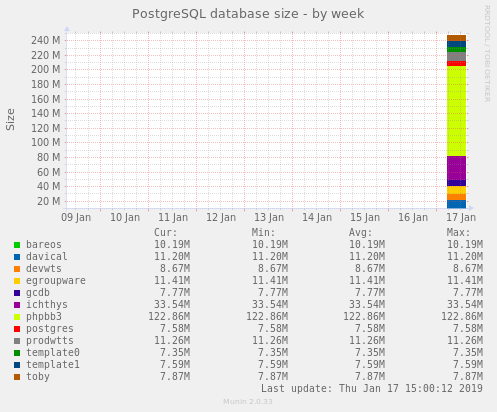Click the postgres red segment in the bar
The width and height of the screenshot is (497, 412).
(456, 64)
